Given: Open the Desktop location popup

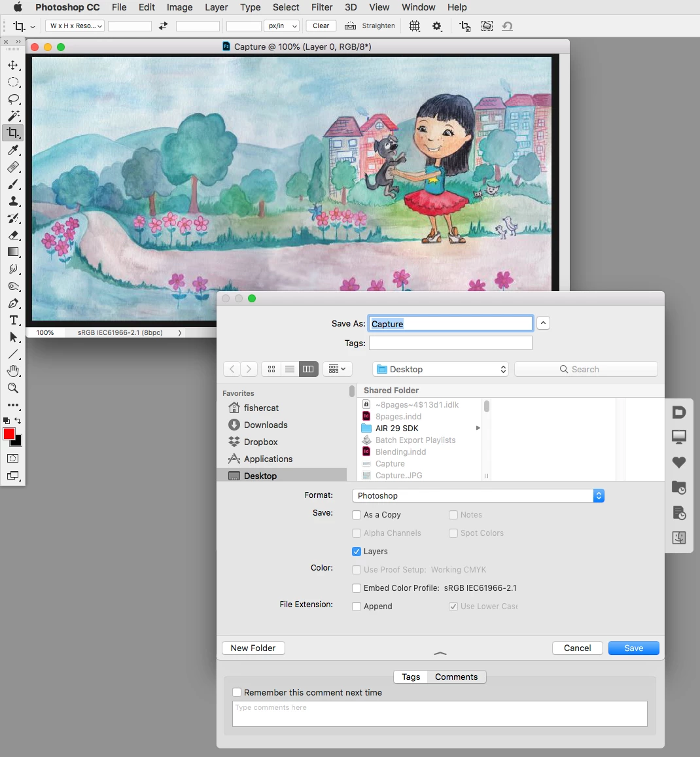Looking at the screenshot, I should coord(440,369).
